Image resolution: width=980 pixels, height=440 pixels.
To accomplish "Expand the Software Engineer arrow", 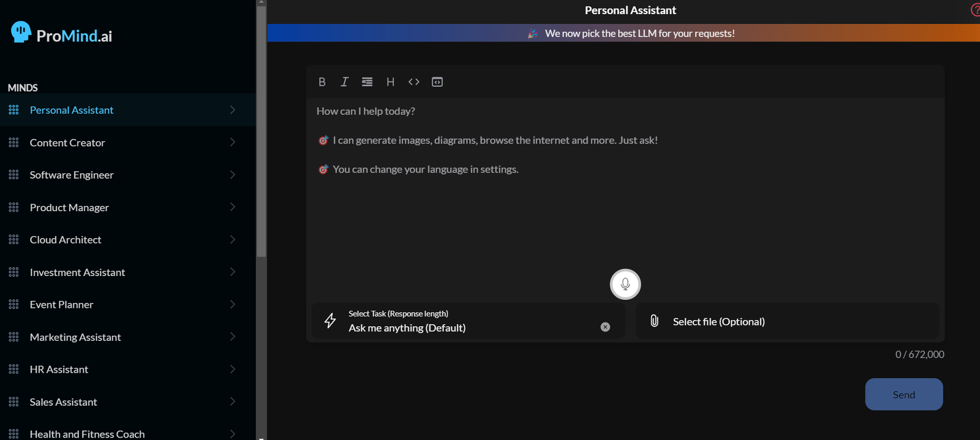I will 233,174.
